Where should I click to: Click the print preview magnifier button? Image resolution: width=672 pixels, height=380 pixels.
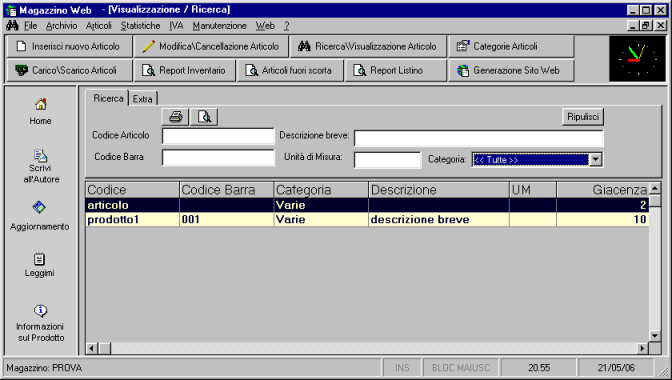tap(204, 117)
